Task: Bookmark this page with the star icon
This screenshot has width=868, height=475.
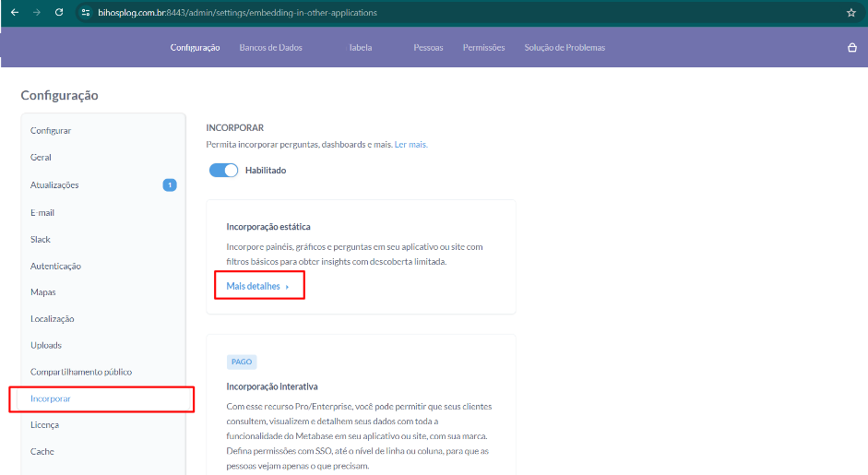Action: tap(851, 13)
